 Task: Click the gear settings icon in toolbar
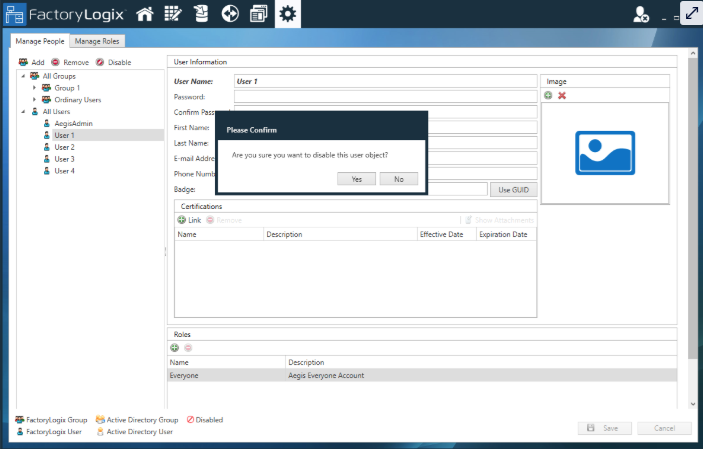pos(288,14)
